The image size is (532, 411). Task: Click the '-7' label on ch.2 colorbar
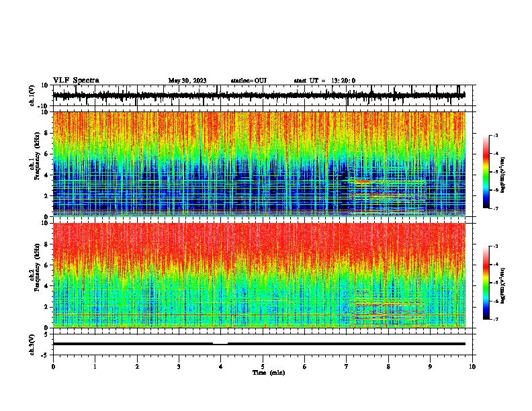tap(495, 319)
